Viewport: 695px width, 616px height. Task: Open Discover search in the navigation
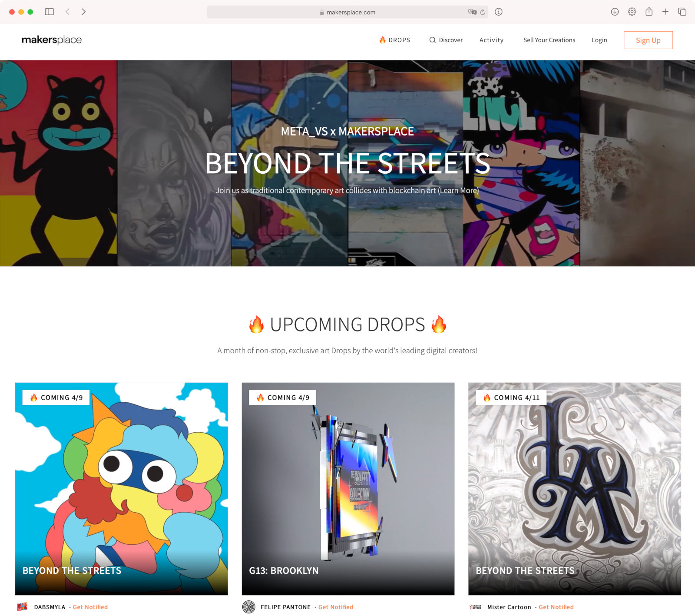tap(446, 40)
